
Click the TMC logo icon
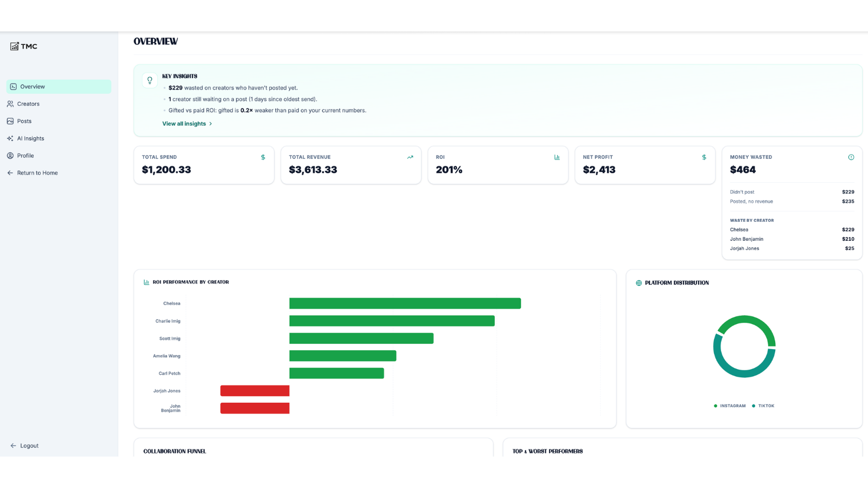15,47
